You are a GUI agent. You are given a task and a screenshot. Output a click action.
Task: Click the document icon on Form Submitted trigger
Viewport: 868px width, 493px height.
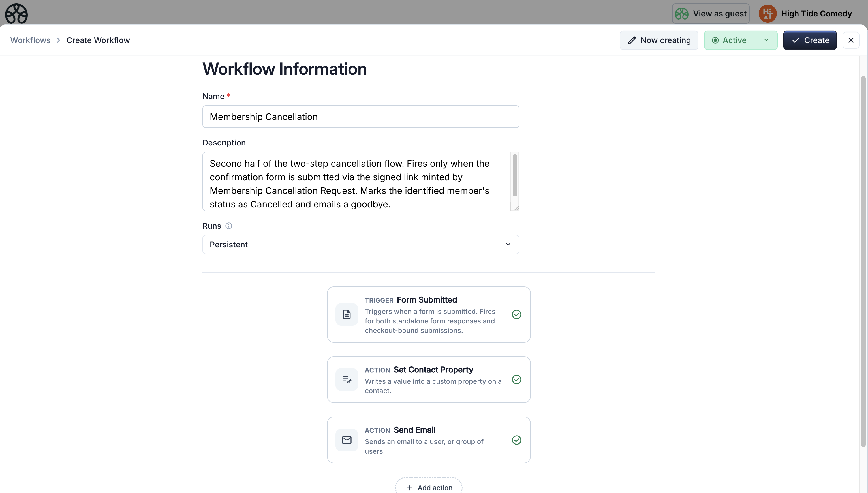tap(347, 314)
